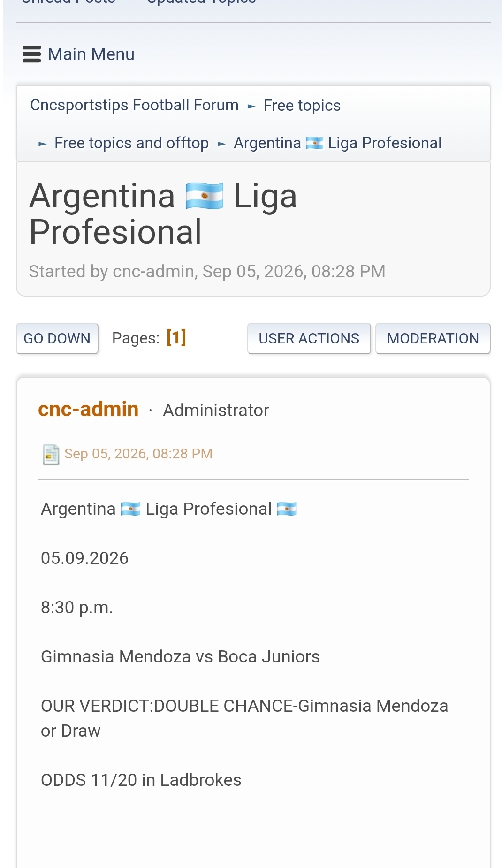This screenshot has height=868, width=502.
Task: Click second flag after Liga Profesional text
Action: [287, 509]
